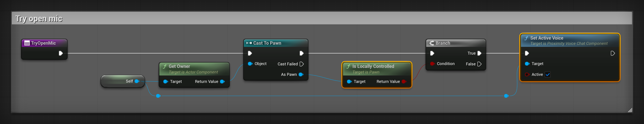Click Set Active Voice Target pin
The image size is (644, 124).
coord(527,64)
